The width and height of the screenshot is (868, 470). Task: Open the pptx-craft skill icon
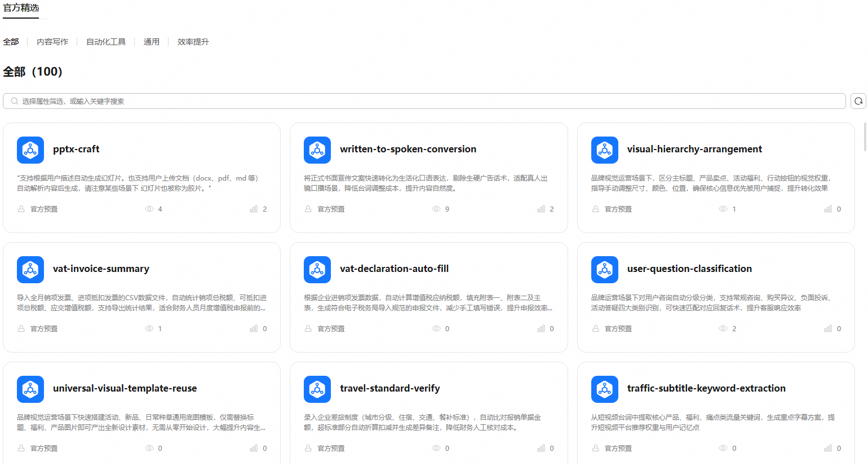[30, 150]
